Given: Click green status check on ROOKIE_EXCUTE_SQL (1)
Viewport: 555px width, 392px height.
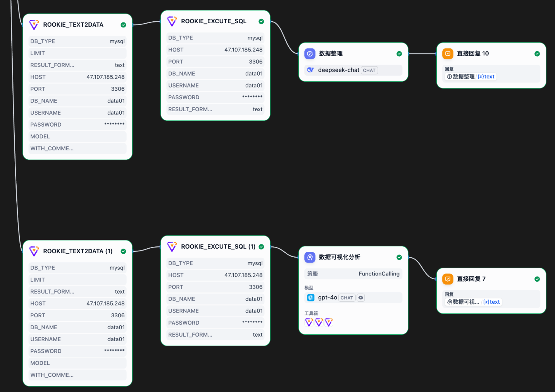Looking at the screenshot, I should [x=261, y=247].
